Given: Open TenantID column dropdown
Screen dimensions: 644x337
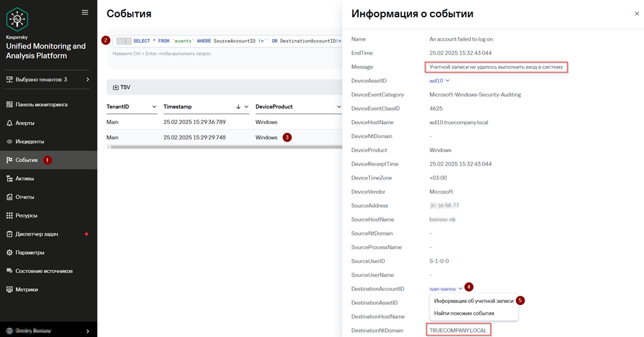Looking at the screenshot, I should click(154, 107).
